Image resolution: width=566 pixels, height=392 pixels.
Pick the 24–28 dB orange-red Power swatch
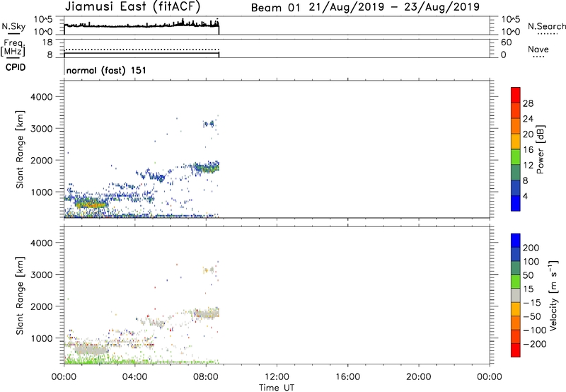click(x=516, y=110)
